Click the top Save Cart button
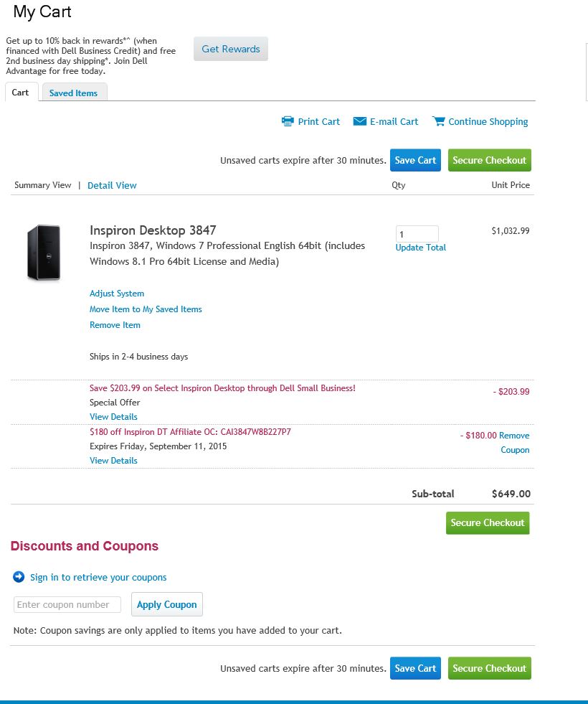The width and height of the screenshot is (588, 704). (x=415, y=160)
